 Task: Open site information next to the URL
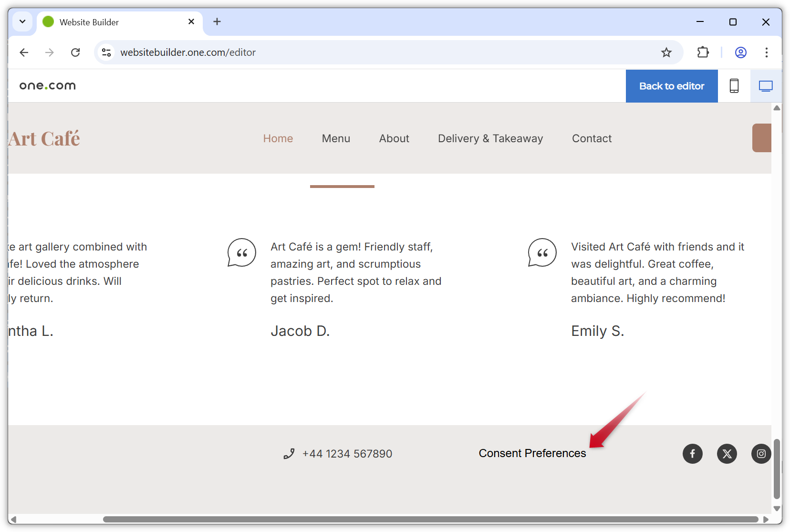point(106,52)
